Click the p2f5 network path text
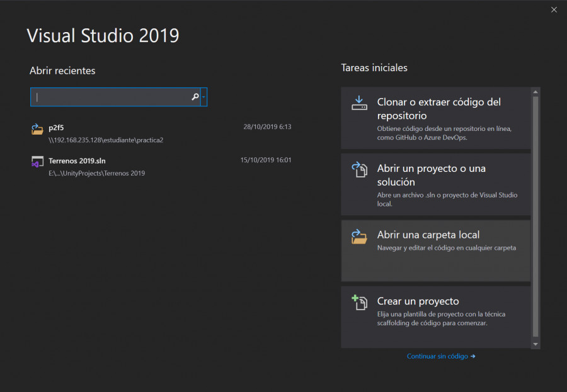This screenshot has height=392, width=567. point(106,140)
